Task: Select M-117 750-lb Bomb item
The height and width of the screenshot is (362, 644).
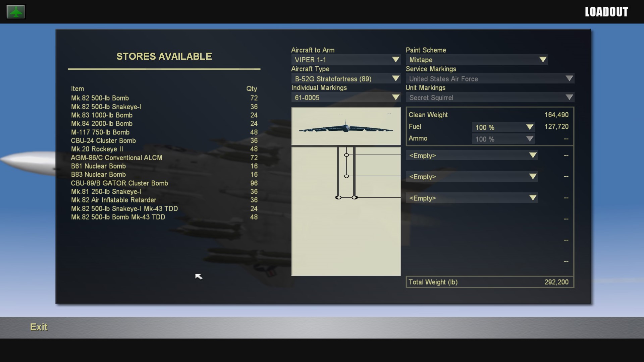Action: click(164, 132)
